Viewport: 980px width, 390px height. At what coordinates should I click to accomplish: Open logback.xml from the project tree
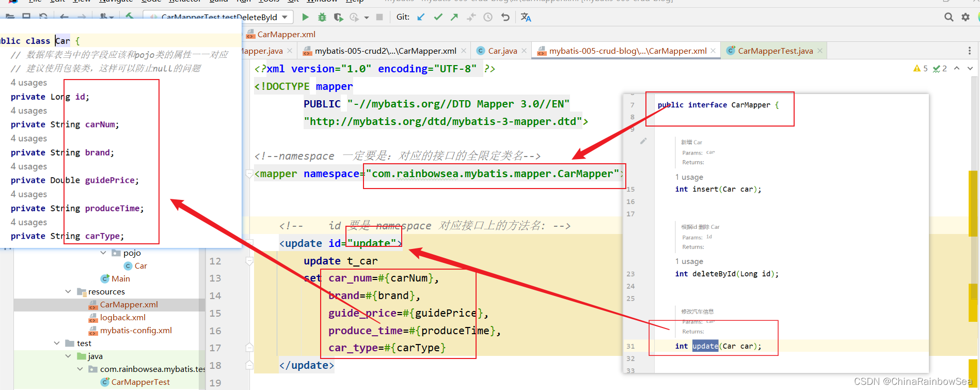coord(122,318)
